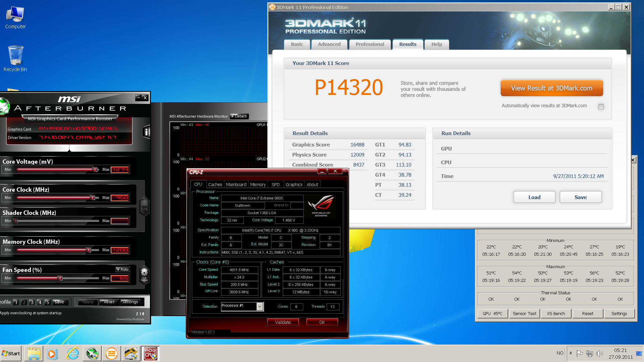Toggle the Fan Speed Auto button
Screen dimensions: 644x362
point(123,269)
